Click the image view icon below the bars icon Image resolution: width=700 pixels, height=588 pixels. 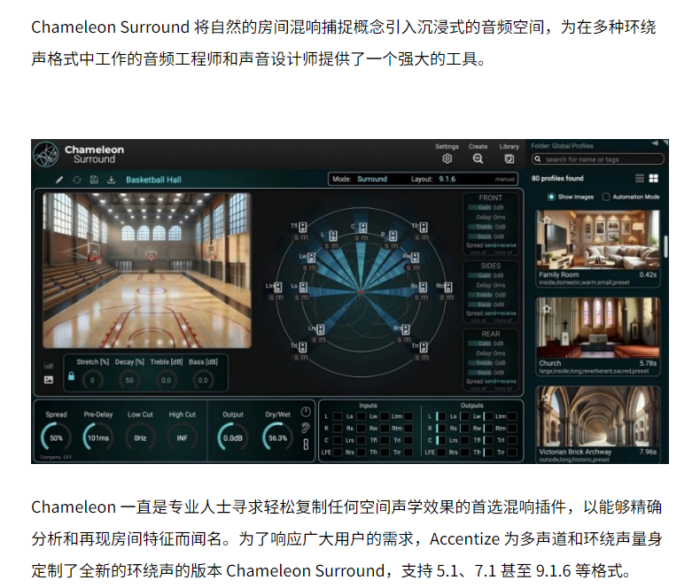coord(49,380)
